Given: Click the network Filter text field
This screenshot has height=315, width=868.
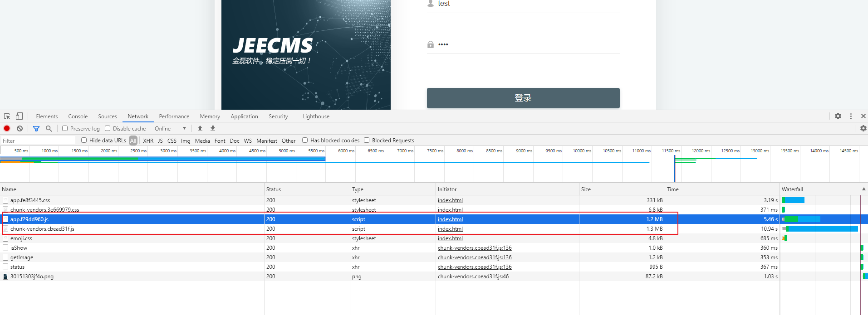Looking at the screenshot, I should coord(38,141).
